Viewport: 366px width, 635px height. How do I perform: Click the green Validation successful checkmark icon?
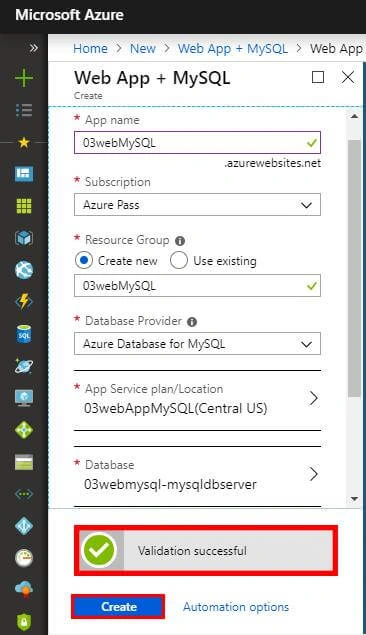point(100,550)
